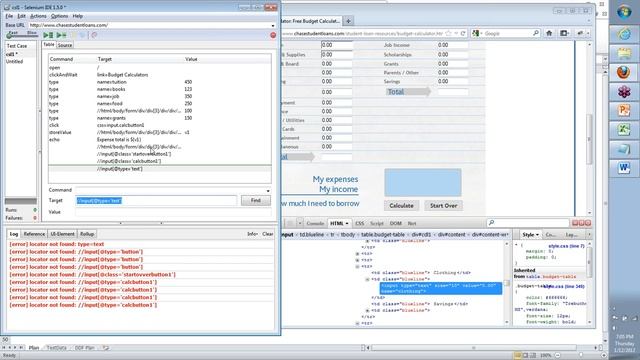640x360 pixels.
Task: Switch to the UI-Element tab
Action: point(62,234)
